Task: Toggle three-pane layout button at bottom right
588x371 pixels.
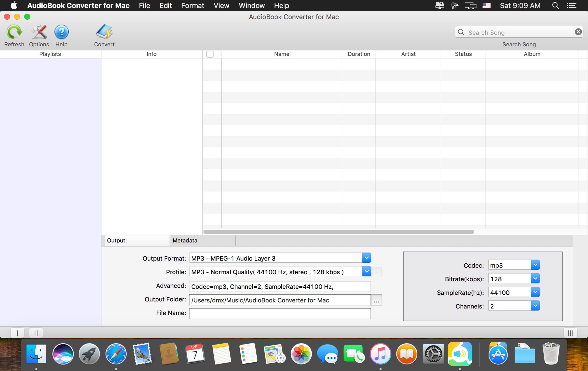Action: (570, 333)
